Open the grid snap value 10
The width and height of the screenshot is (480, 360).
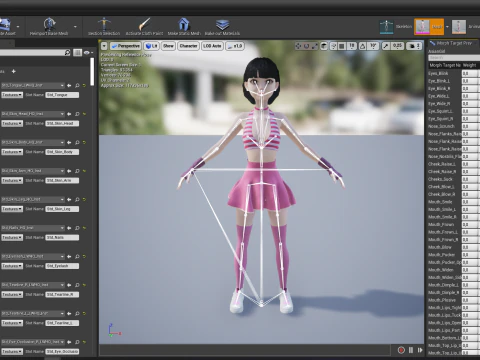pyautogui.click(x=351, y=46)
